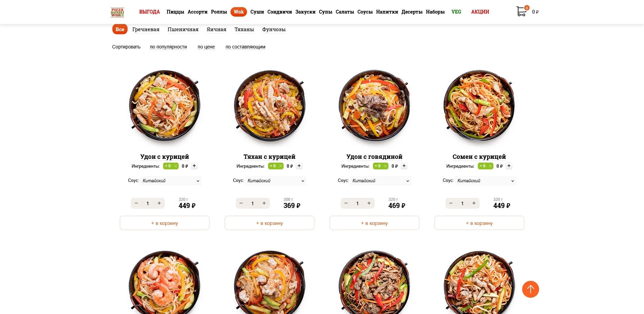Click the Pizza Sushi Wok logo
Screen dimensions: 644x314
[x=117, y=12]
